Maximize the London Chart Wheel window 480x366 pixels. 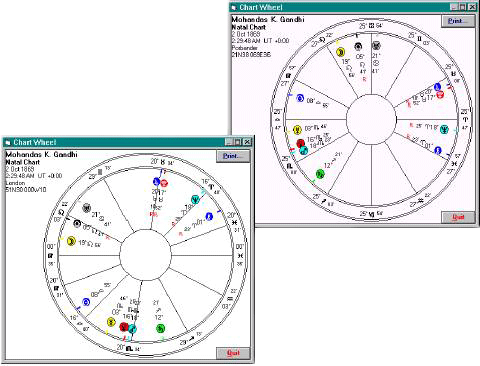coord(238,142)
